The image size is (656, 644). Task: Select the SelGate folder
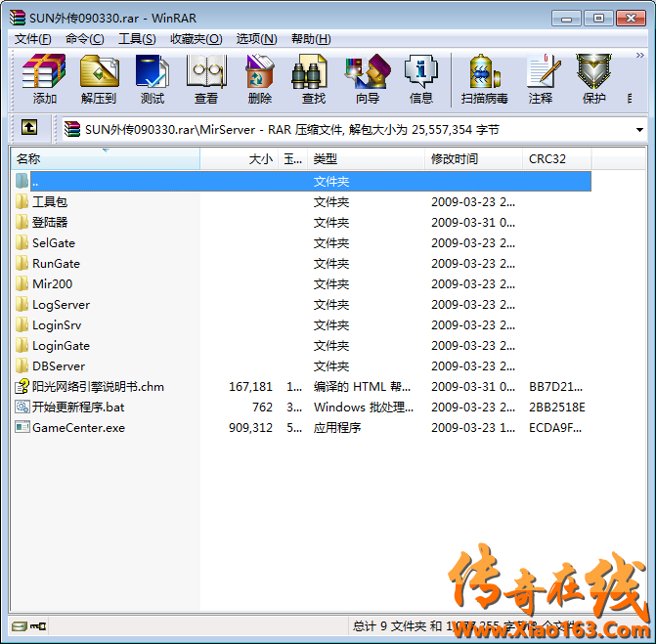(54, 243)
